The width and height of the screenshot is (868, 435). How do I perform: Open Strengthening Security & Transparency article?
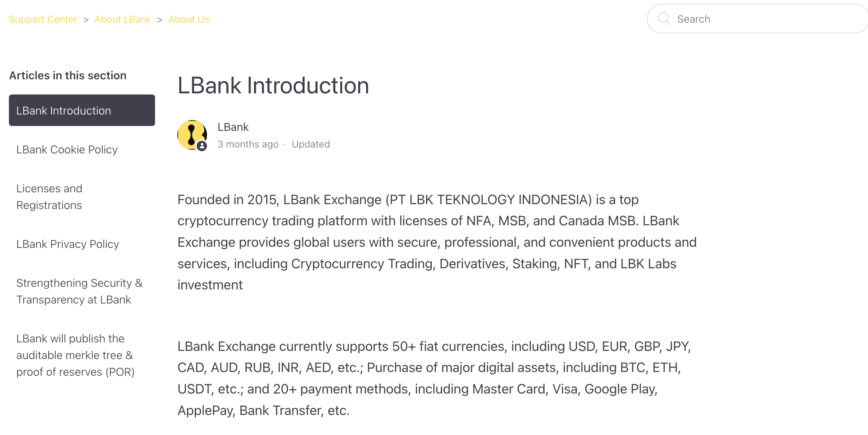[79, 291]
